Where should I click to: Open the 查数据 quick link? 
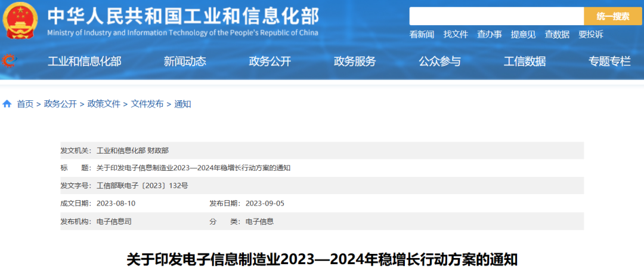[557, 35]
